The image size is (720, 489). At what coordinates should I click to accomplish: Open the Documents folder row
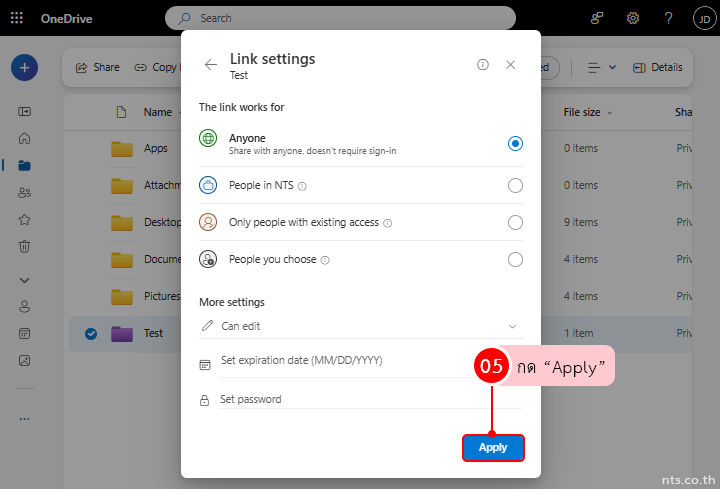coord(162,259)
